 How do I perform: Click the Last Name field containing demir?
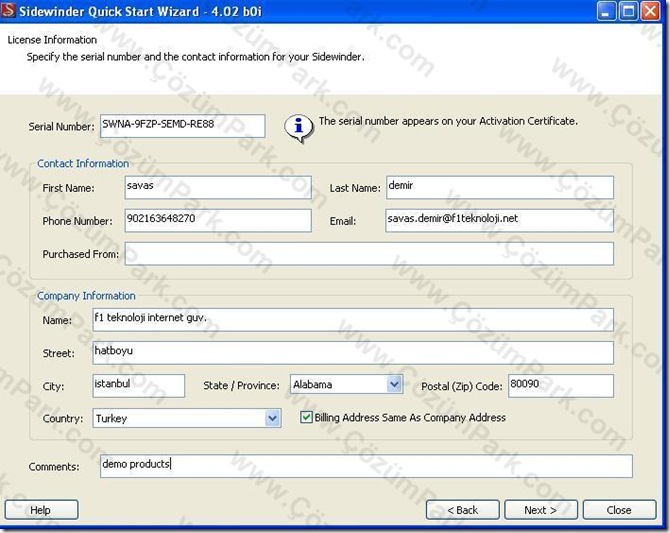[500, 187]
